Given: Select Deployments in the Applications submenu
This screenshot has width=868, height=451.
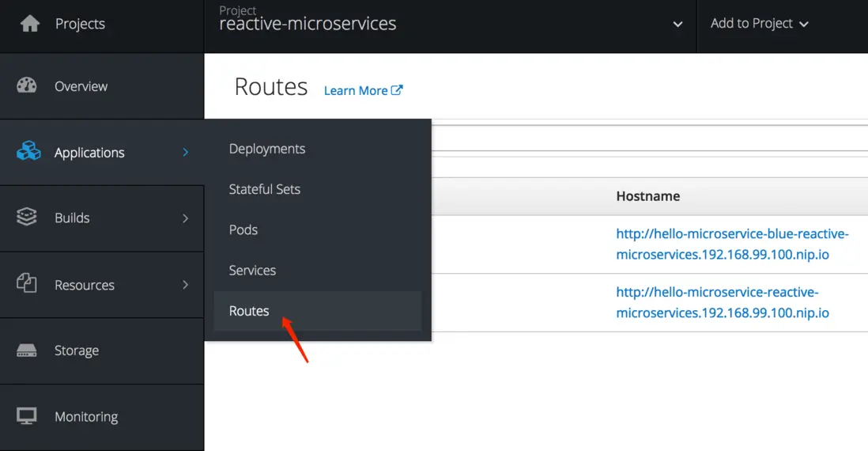Looking at the screenshot, I should 267,149.
